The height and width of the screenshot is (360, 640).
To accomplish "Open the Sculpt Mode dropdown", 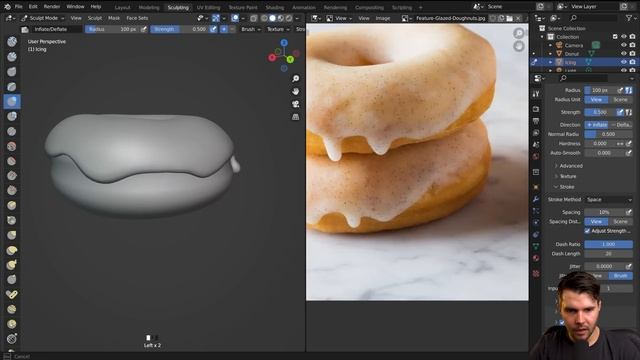I will click(x=43, y=18).
